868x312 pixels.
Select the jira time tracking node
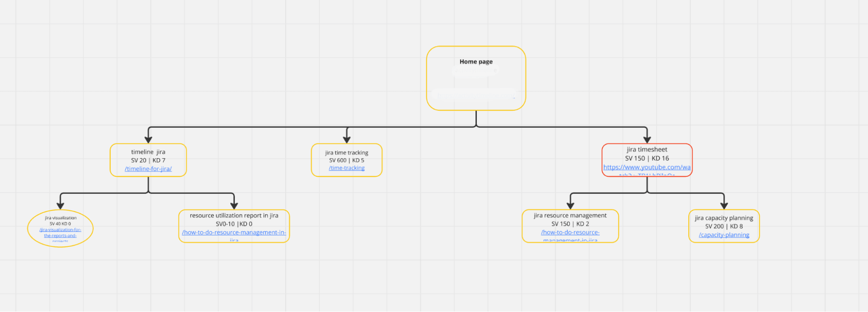tap(347, 160)
